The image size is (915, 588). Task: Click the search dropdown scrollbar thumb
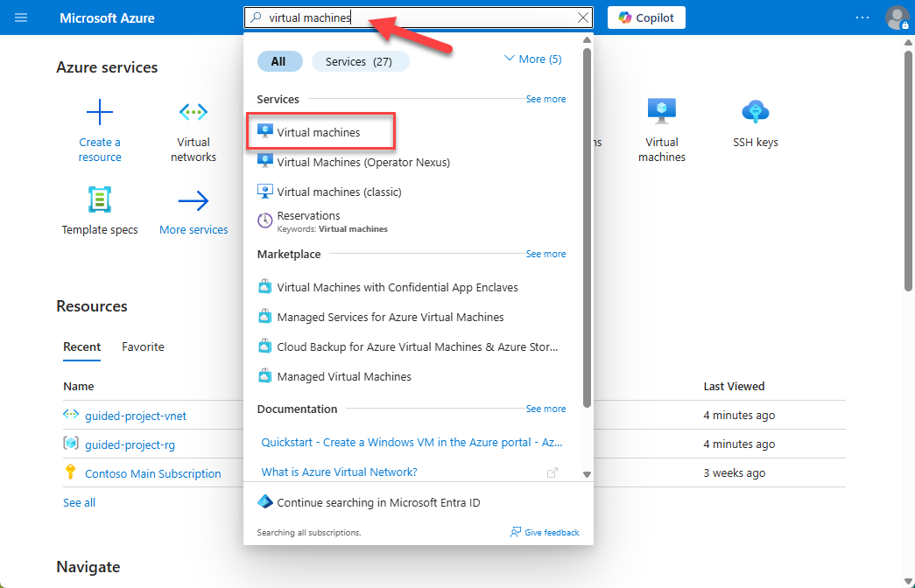point(587,227)
